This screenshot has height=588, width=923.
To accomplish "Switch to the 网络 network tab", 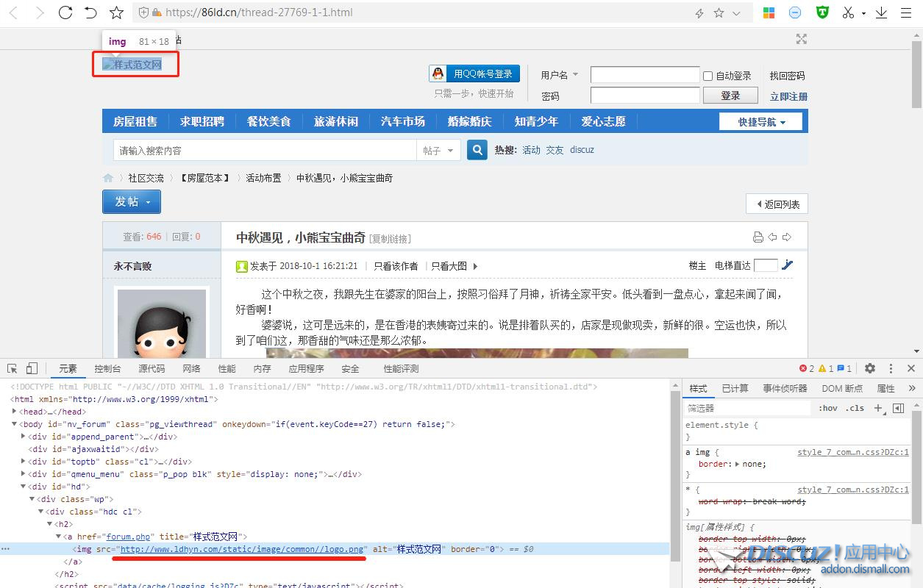I will [x=191, y=368].
